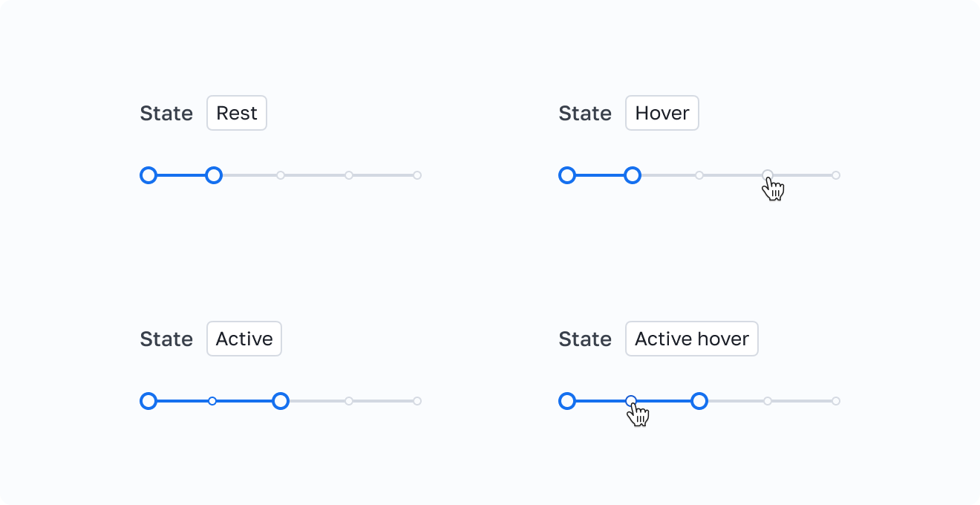Click the small blue dot on Active slider
Screen dimensions: 980x505
click(x=212, y=401)
